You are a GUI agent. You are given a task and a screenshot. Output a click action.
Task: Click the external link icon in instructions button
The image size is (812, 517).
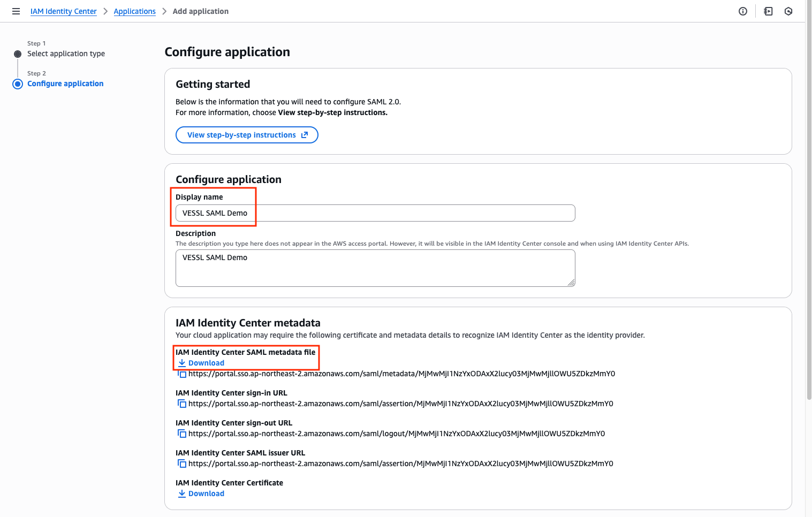pyautogui.click(x=305, y=135)
